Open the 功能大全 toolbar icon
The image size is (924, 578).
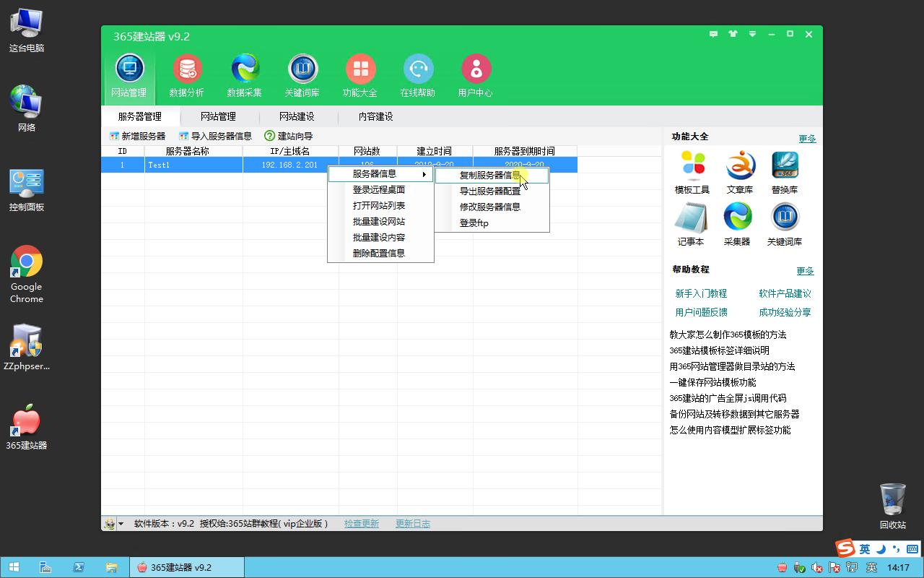[x=360, y=76]
